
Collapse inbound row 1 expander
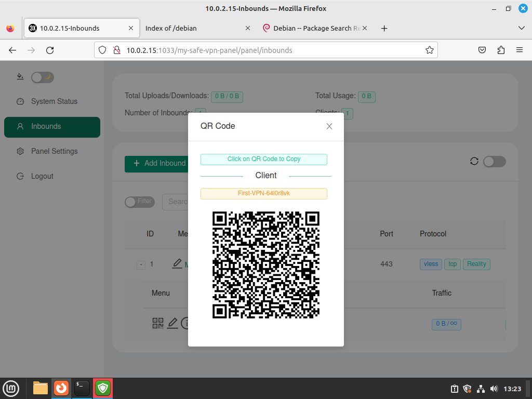click(141, 264)
